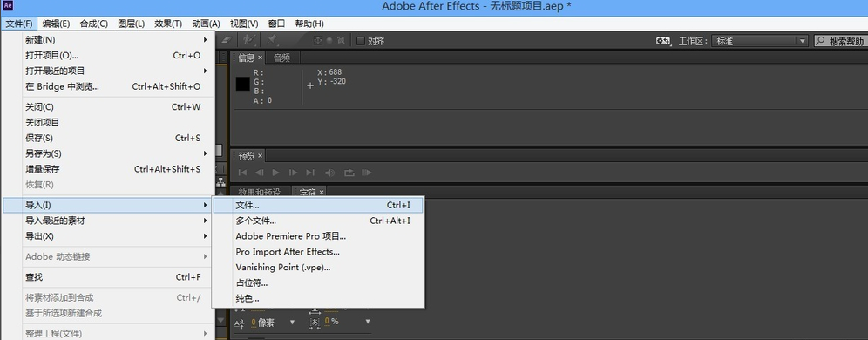
Task: Jump to last frame in 预览 panel
Action: click(310, 173)
